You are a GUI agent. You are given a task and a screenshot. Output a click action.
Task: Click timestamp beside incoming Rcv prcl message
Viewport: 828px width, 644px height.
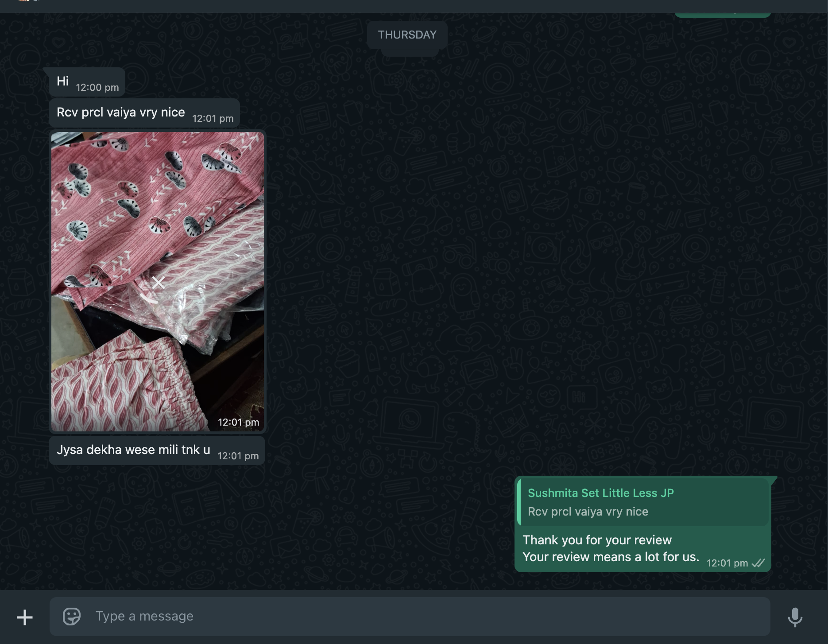click(x=213, y=119)
